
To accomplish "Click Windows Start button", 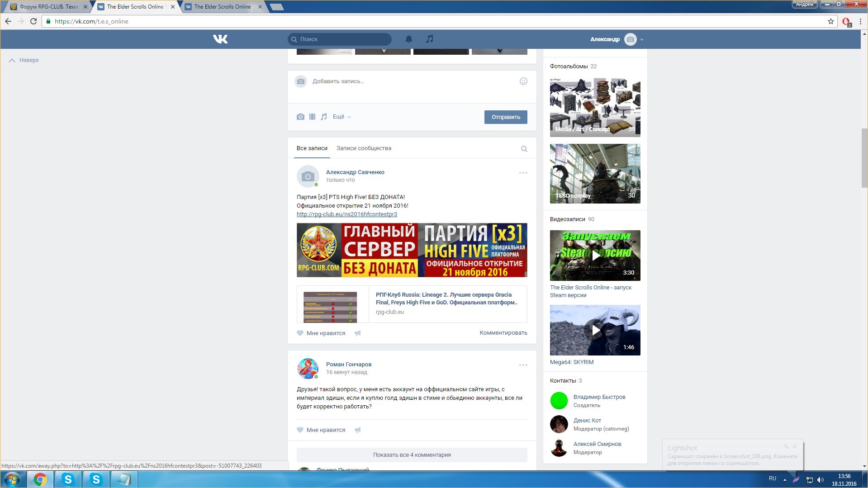I will point(12,479).
